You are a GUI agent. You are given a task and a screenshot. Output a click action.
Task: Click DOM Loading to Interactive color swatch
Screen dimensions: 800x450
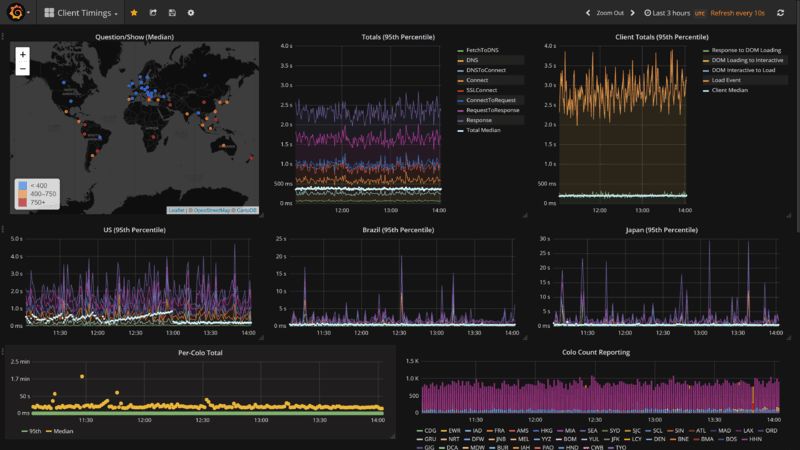click(706, 61)
